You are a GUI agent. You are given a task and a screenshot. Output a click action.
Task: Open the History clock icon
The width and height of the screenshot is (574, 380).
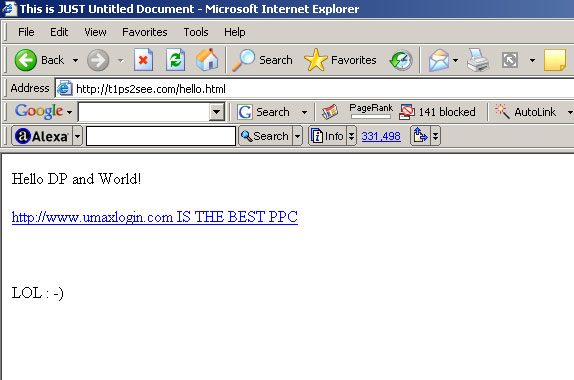[x=401, y=60]
